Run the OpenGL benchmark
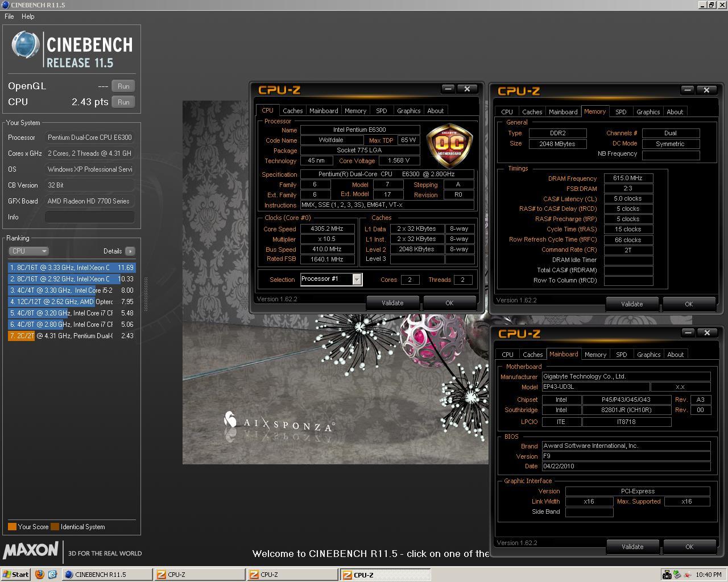Viewport: 728px width, 582px height. click(123, 86)
